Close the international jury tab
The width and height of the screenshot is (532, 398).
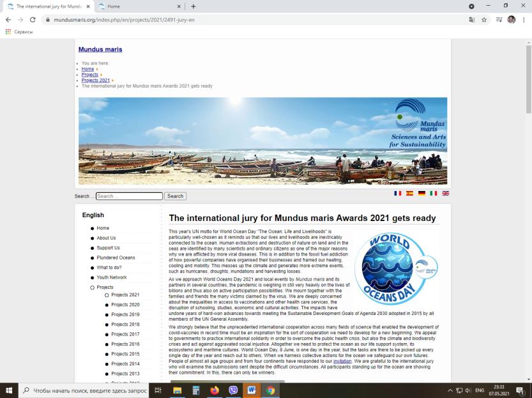tap(88, 6)
